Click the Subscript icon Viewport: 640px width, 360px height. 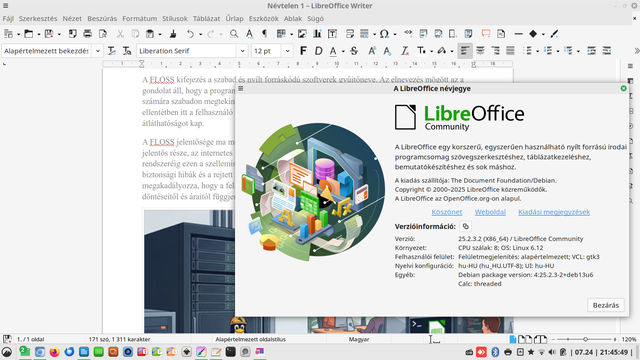click(x=387, y=51)
